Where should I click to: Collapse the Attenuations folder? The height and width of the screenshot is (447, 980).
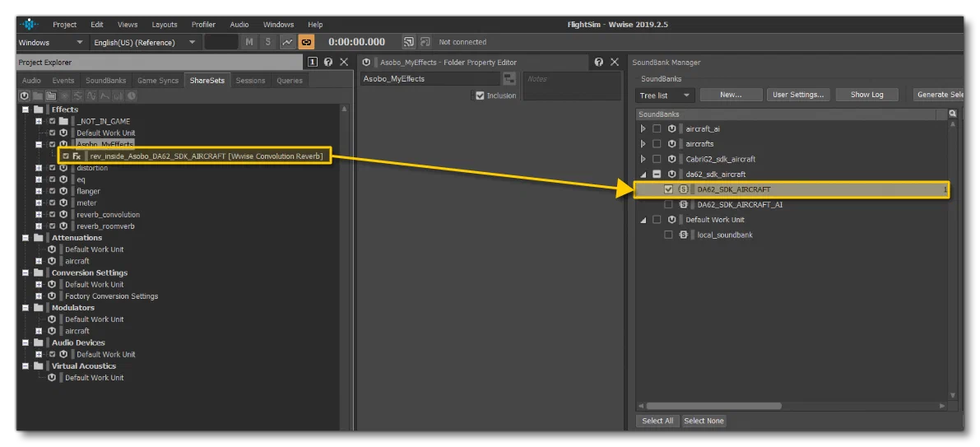tap(26, 238)
